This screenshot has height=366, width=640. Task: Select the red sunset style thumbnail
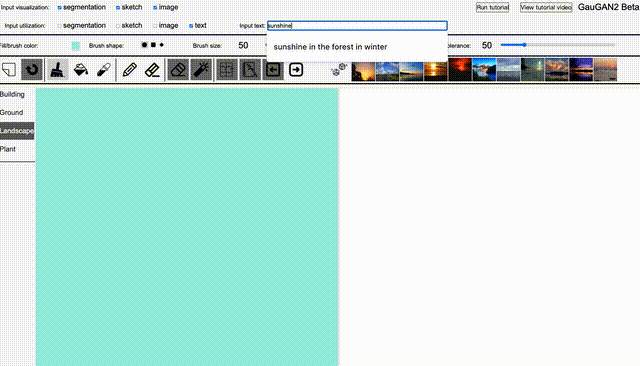tap(460, 70)
